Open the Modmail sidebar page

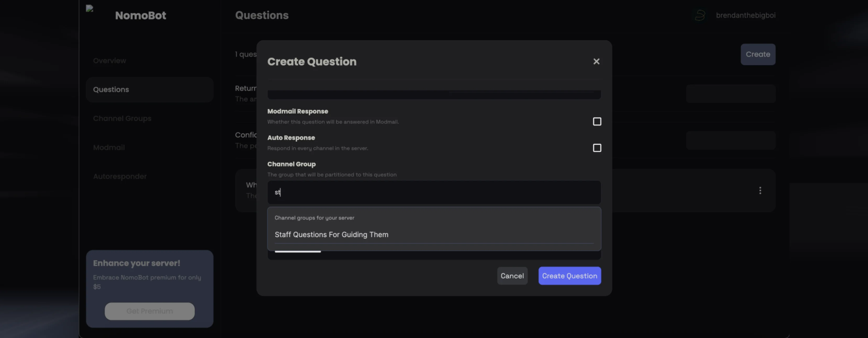tap(109, 147)
